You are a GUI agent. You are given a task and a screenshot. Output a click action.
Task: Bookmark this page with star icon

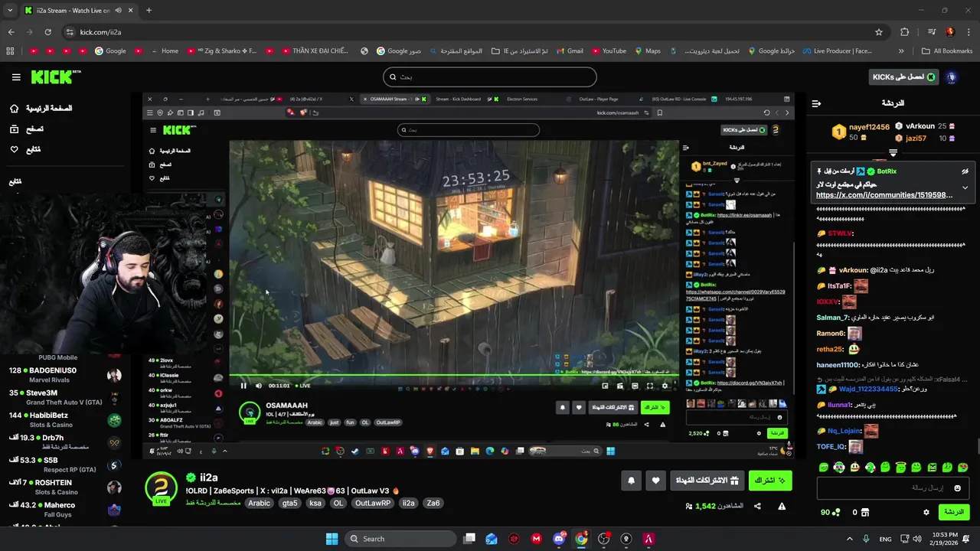tap(879, 32)
